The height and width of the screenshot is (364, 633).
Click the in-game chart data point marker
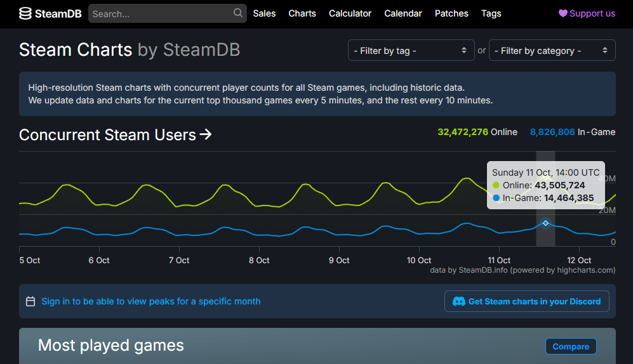point(545,223)
